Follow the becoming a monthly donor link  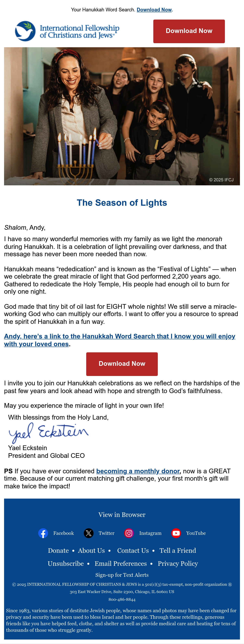[x=138, y=471]
